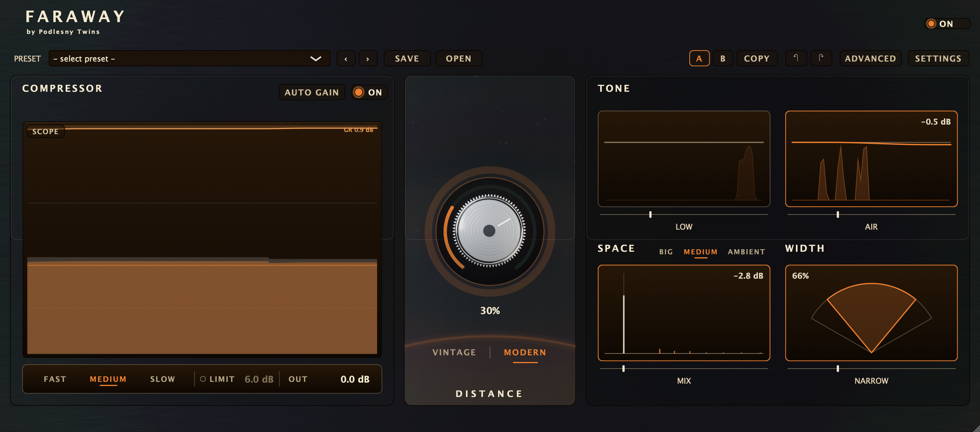The image size is (980, 432).
Task: Open the select preset combo box
Action: [x=189, y=59]
